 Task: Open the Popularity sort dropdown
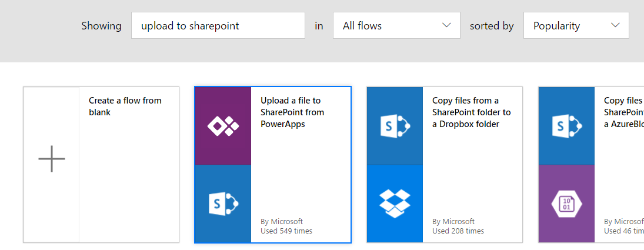[x=576, y=26]
